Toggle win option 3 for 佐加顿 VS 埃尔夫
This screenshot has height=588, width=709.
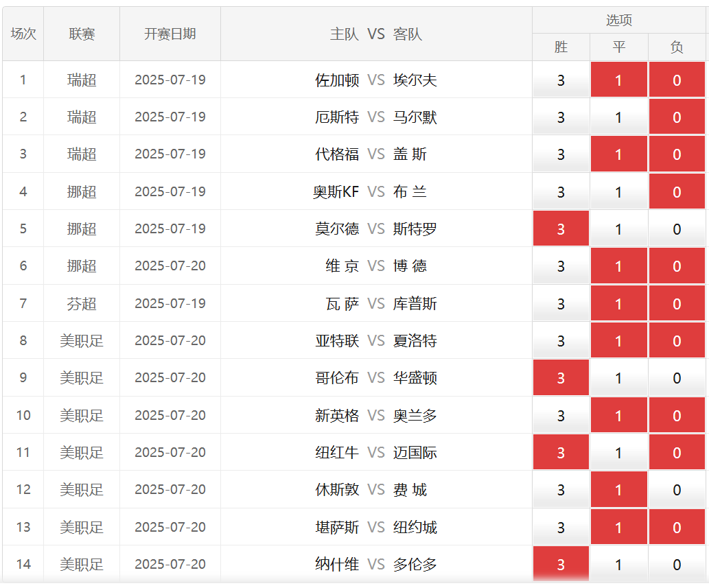pos(561,80)
